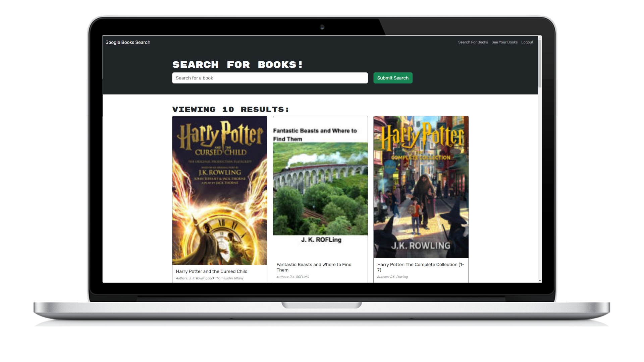Log out using the Logout link

[x=527, y=42]
